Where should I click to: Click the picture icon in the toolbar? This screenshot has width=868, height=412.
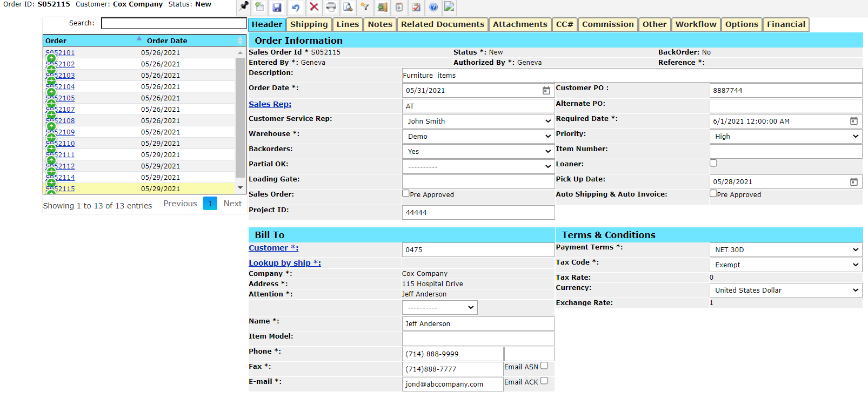tap(449, 7)
